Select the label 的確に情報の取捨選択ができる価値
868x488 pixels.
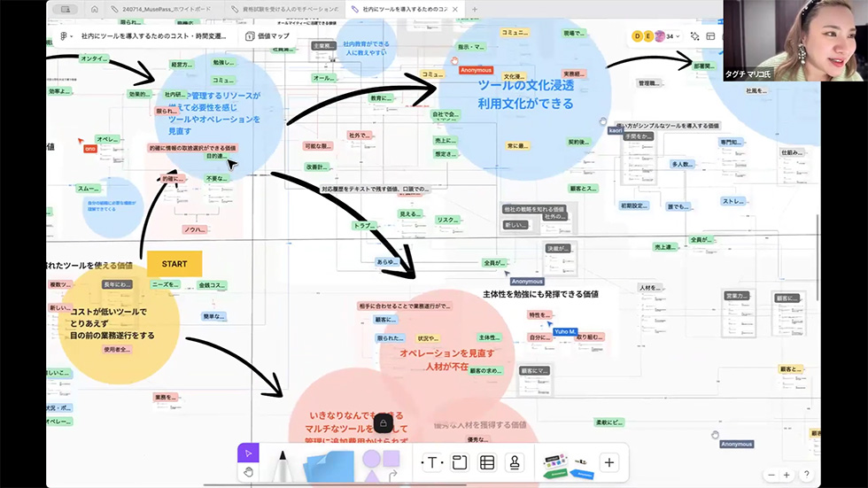(193, 148)
